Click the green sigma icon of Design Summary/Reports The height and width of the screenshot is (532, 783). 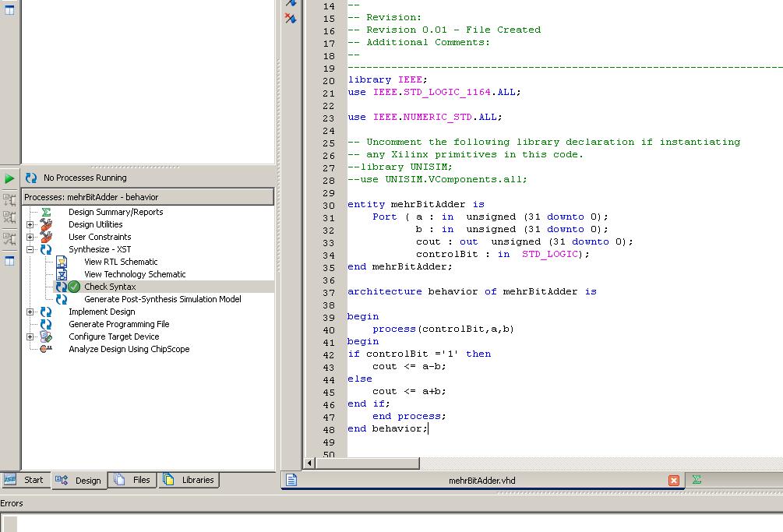pyautogui.click(x=46, y=212)
